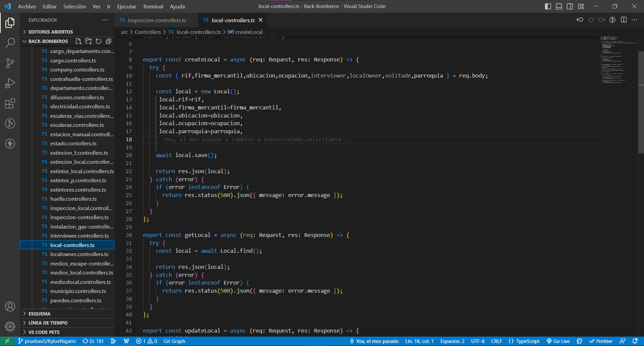Collapse all folders in explorer
Screen dimensions: 644x346
coord(109,41)
